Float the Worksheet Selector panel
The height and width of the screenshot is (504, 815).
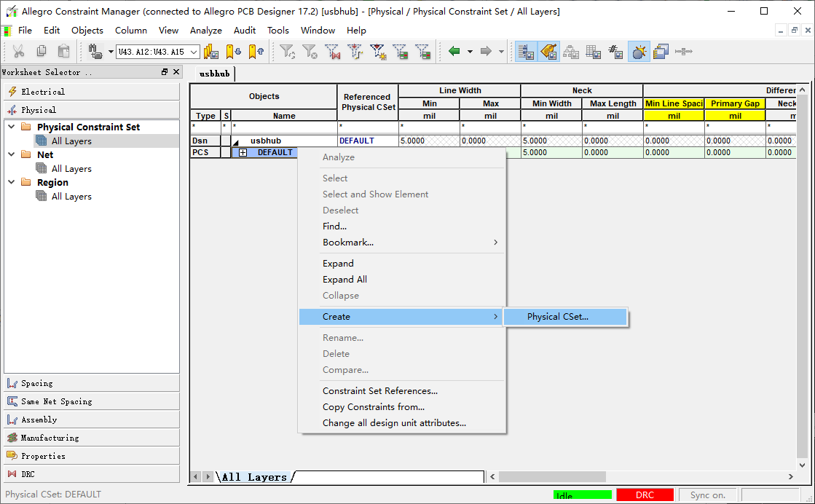click(165, 71)
